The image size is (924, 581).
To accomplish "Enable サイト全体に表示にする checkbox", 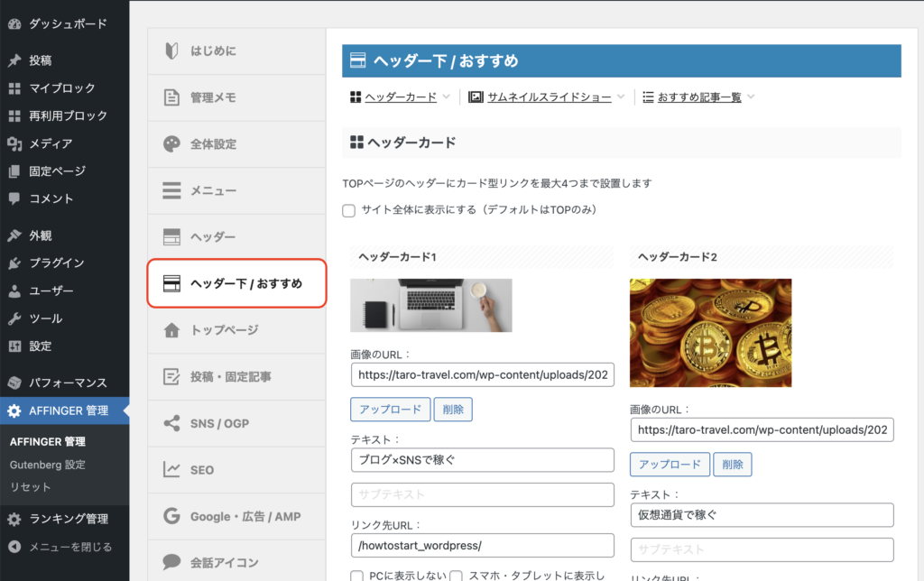I will click(x=349, y=210).
